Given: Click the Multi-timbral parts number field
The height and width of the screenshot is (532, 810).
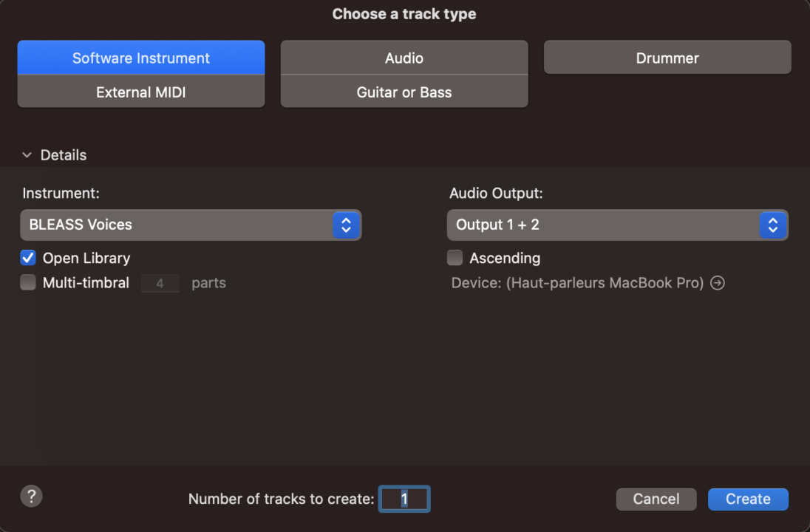Looking at the screenshot, I should [160, 283].
